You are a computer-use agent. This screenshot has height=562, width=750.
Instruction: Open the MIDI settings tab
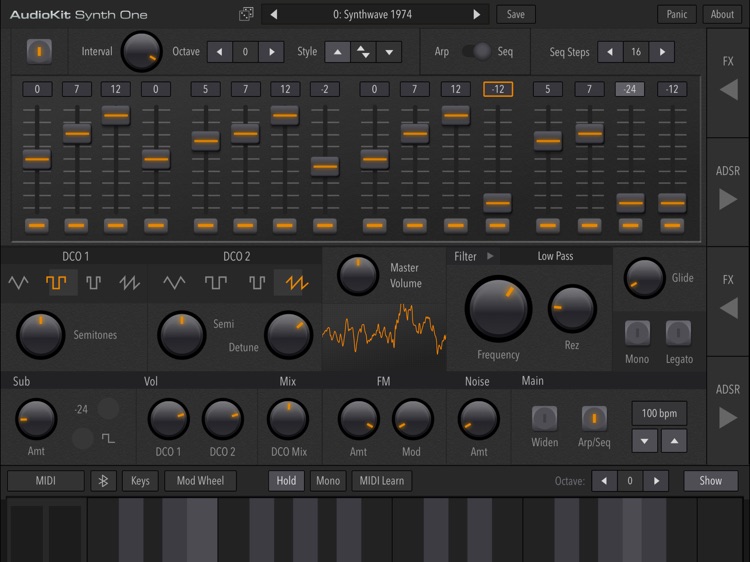coord(45,481)
